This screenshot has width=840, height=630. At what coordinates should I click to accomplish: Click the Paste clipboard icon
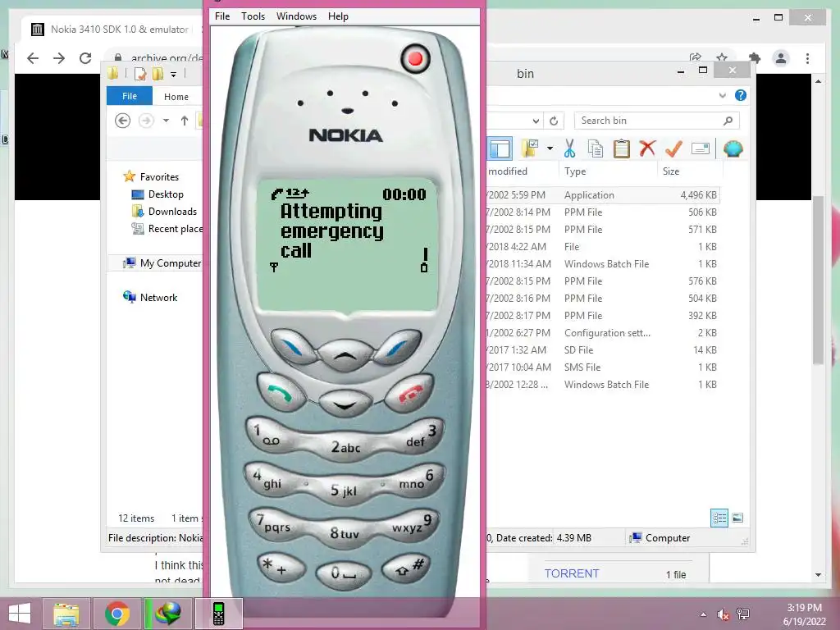(622, 148)
